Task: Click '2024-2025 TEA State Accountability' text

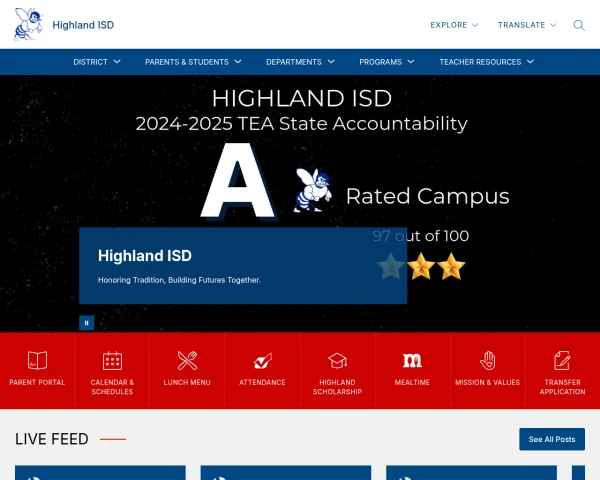Action: pyautogui.click(x=302, y=124)
